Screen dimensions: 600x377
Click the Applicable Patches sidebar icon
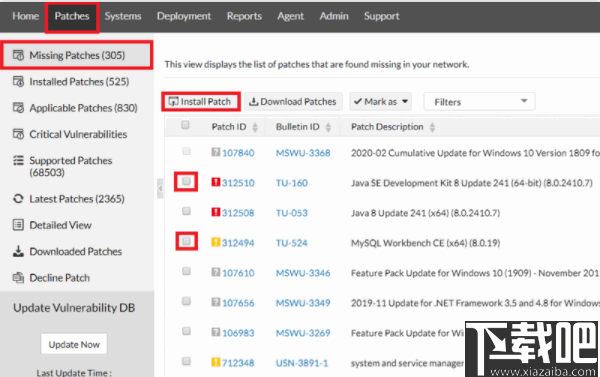click(18, 108)
